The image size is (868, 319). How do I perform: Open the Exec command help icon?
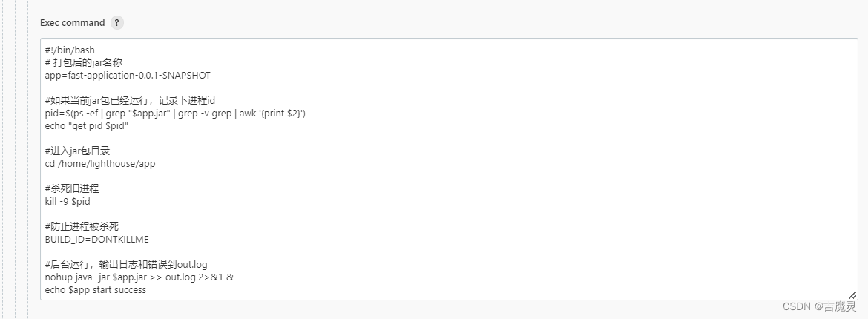point(116,23)
